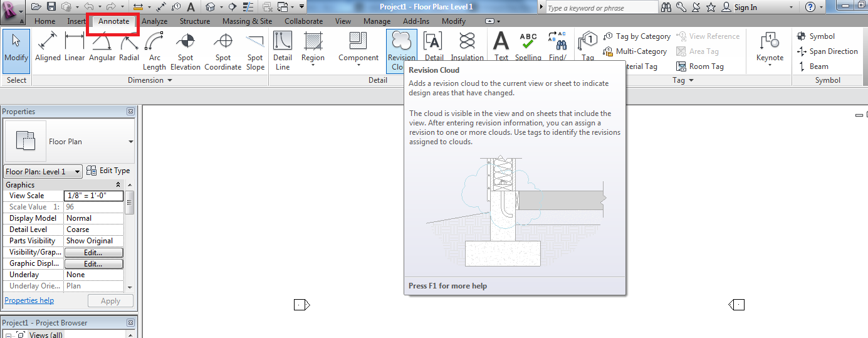Image resolution: width=868 pixels, height=338 pixels.
Task: Click Edit for Graphic Display options
Action: tap(93, 263)
